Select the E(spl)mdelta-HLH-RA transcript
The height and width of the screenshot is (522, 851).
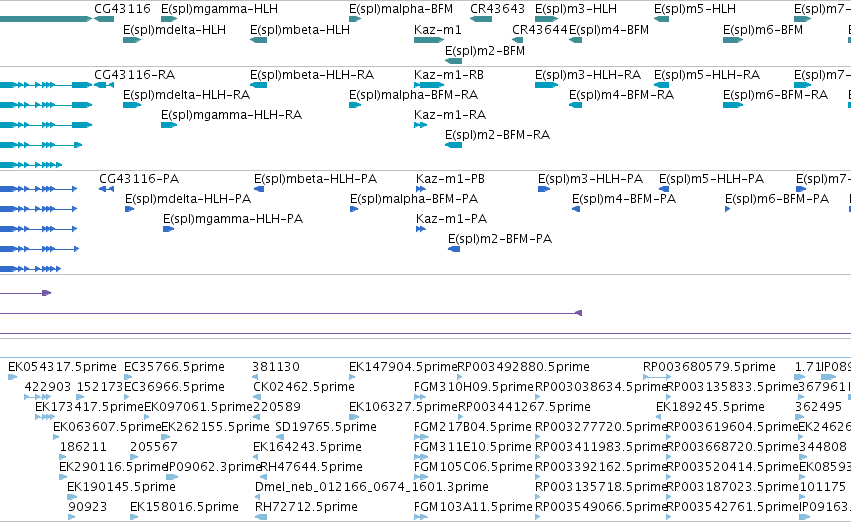tap(186, 95)
